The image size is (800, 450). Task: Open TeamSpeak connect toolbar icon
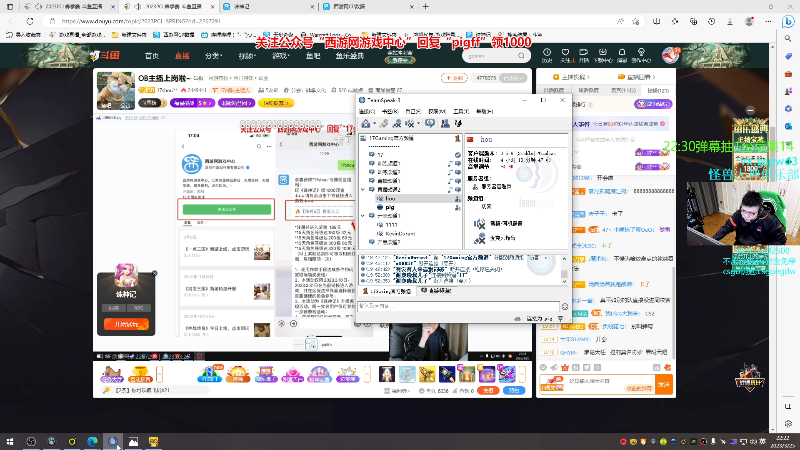pyautogui.click(x=366, y=123)
